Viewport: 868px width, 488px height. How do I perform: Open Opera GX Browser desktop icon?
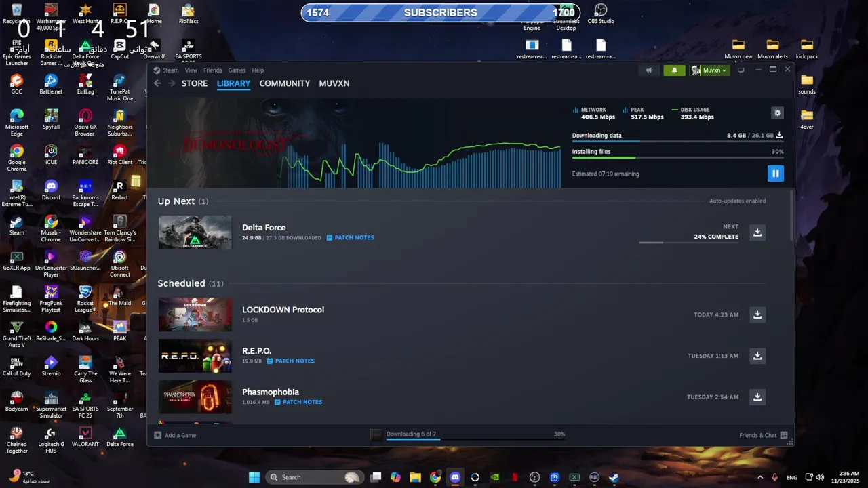click(85, 123)
